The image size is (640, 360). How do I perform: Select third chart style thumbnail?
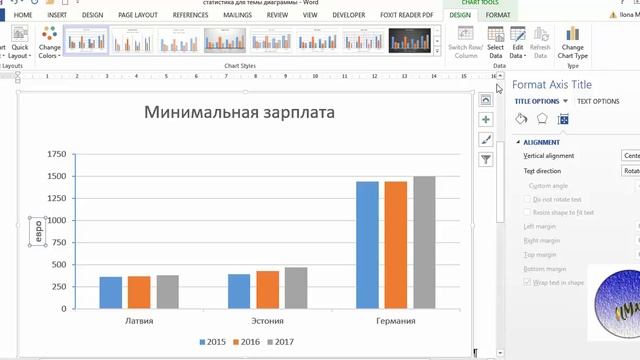tap(179, 40)
